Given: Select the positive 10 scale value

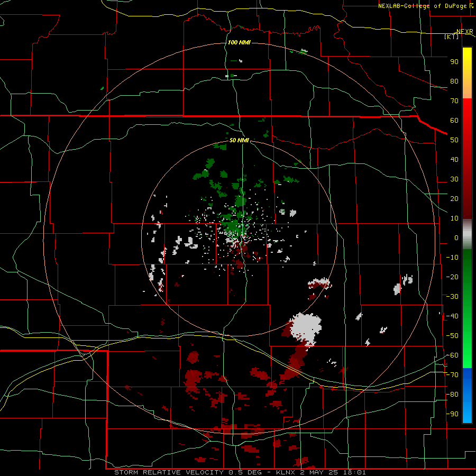Looking at the screenshot, I should pyautogui.click(x=454, y=218).
